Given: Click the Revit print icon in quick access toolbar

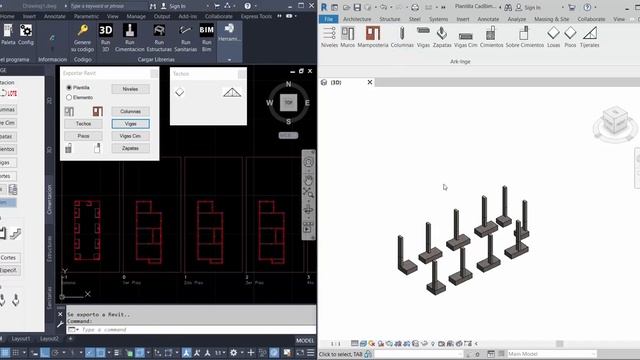Looking at the screenshot, I should [415, 7].
